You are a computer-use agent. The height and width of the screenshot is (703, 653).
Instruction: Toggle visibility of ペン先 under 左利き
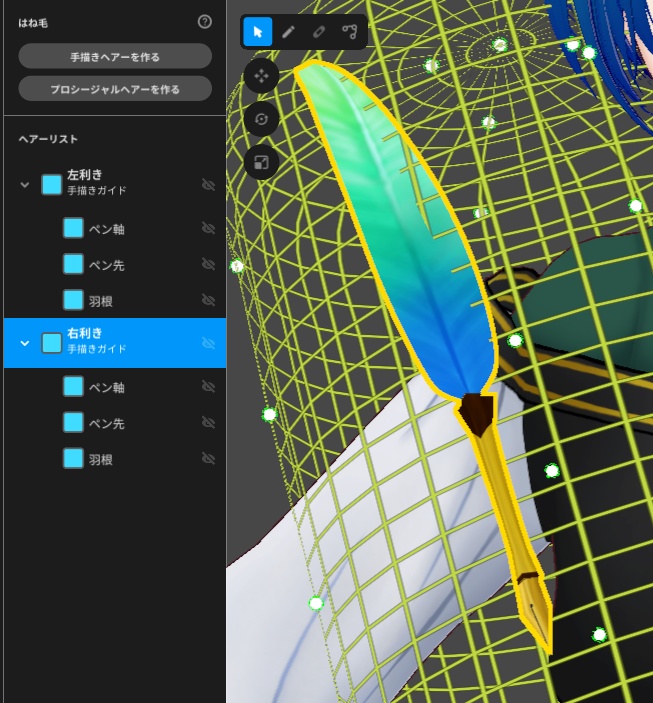pos(208,264)
